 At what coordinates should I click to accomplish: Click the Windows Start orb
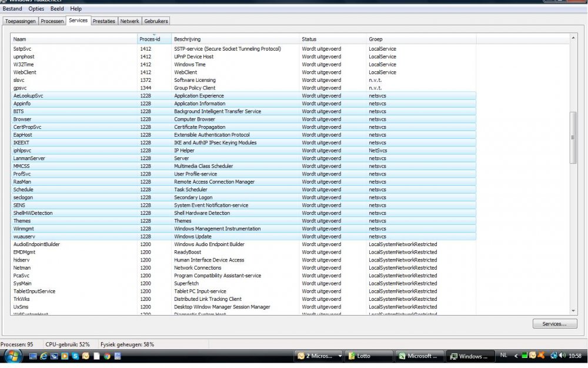click(13, 356)
